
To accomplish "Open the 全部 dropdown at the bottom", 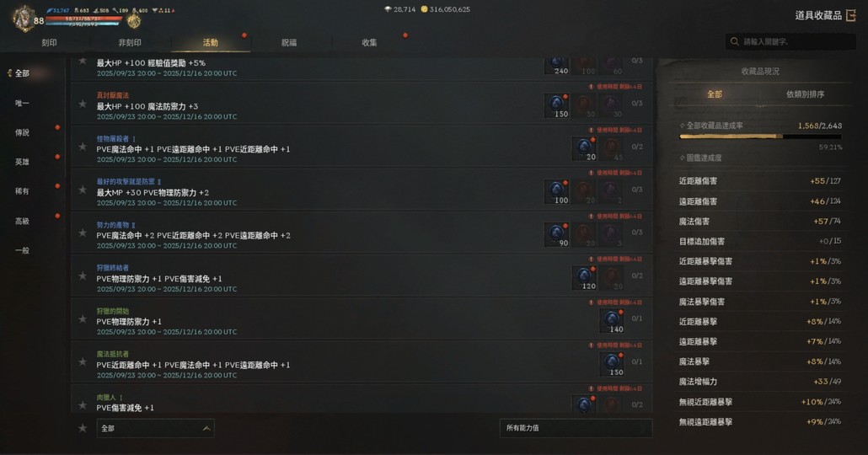I will click(155, 428).
